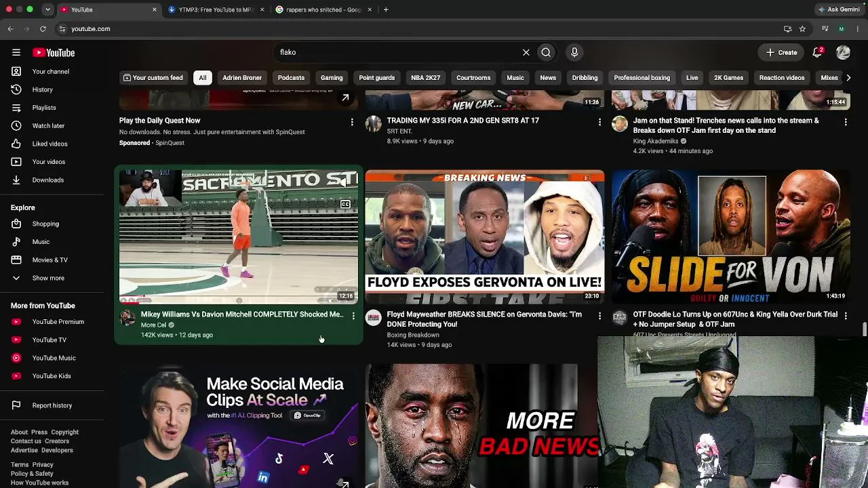This screenshot has height=488, width=868.
Task: Click the Ask Gemini button
Action: click(840, 9)
